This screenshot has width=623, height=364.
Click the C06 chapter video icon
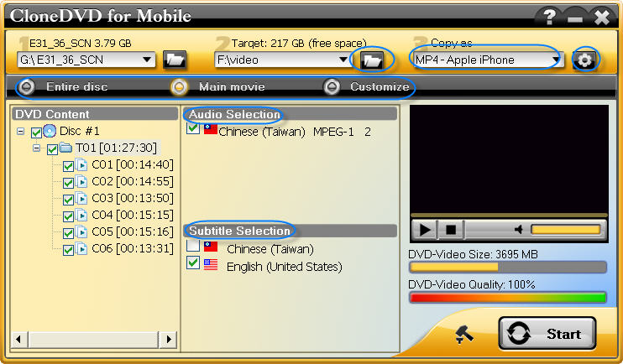pos(81,248)
